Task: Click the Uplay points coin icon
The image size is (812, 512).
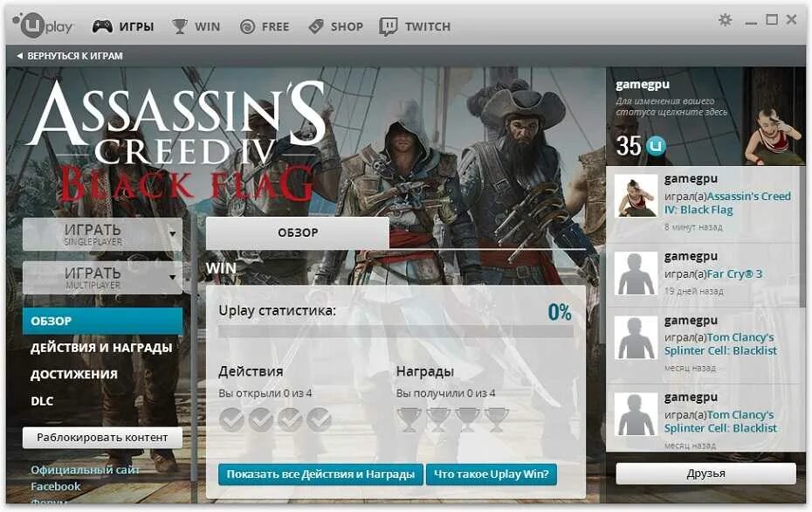Action: tap(656, 147)
